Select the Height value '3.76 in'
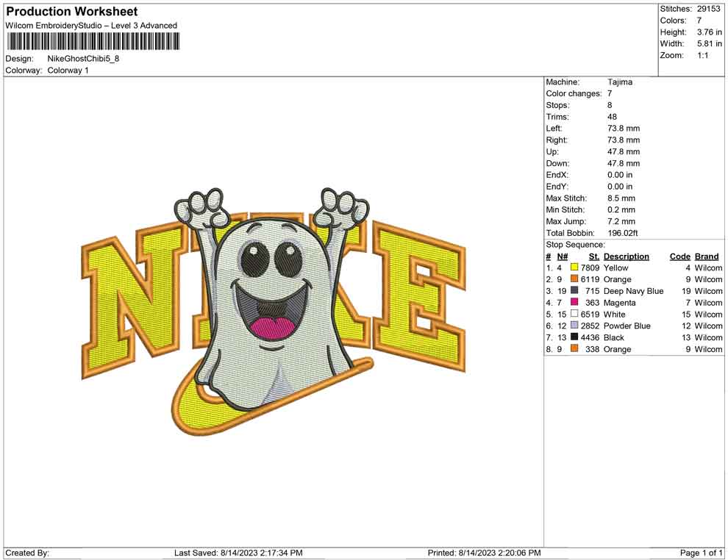728x560 pixels. tap(709, 32)
